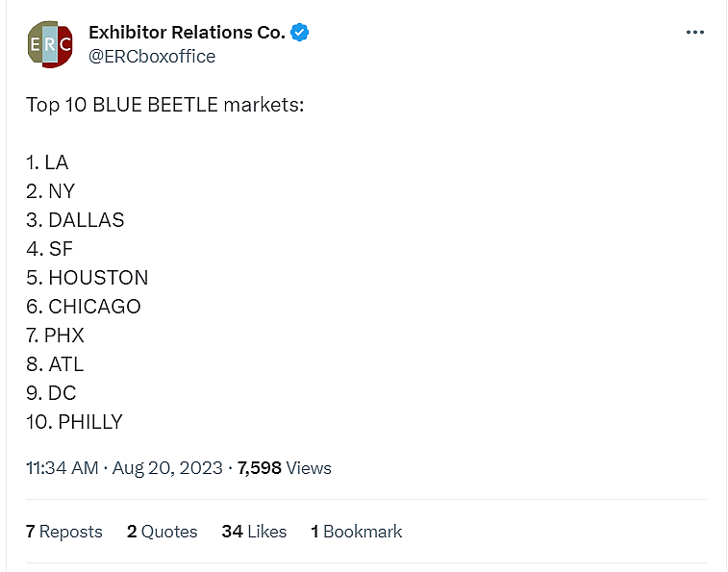This screenshot has width=728, height=572.
Task: Open the 7,598 Views count
Action: pyautogui.click(x=285, y=468)
